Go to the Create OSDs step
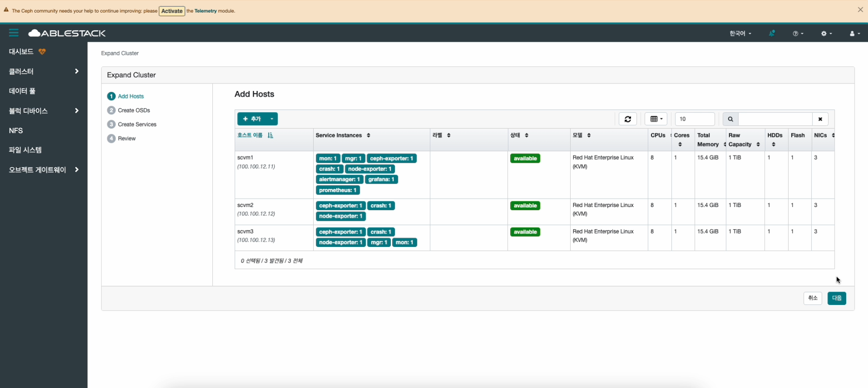868x388 pixels. (x=134, y=110)
